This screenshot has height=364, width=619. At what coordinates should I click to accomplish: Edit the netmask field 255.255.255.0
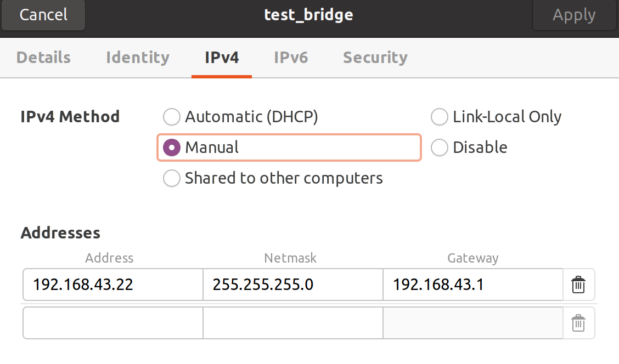[x=292, y=285]
